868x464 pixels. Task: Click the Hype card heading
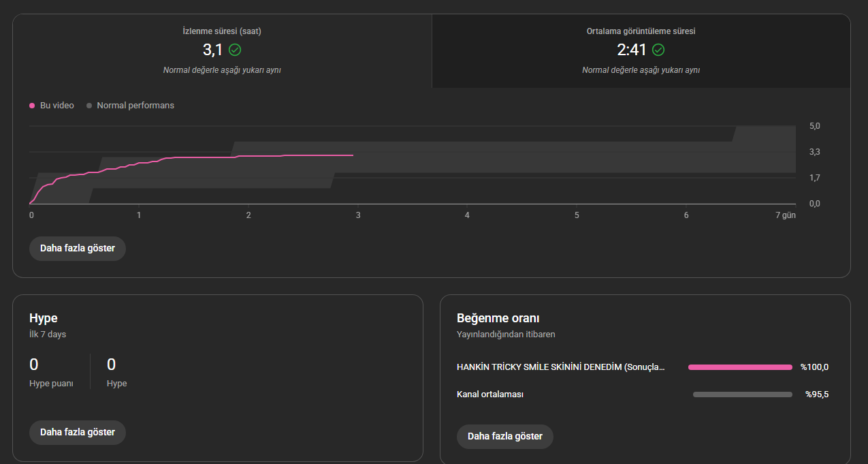[44, 318]
